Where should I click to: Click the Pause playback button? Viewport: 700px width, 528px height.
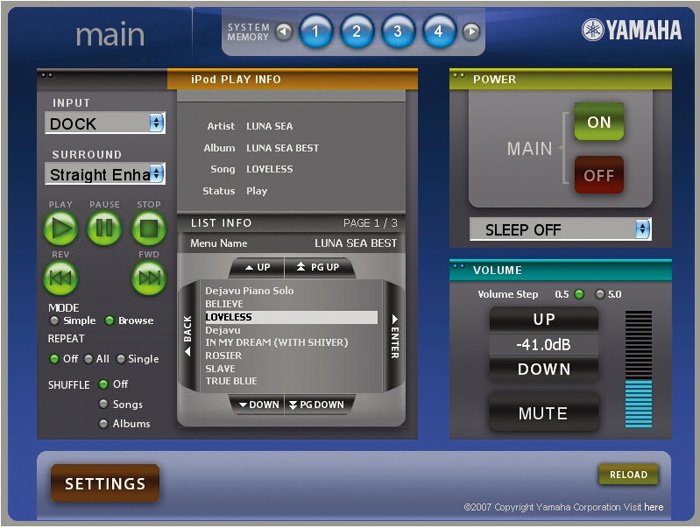[105, 229]
